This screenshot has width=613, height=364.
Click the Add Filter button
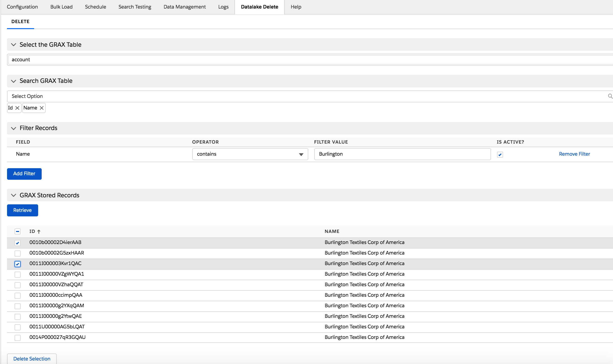(x=24, y=174)
